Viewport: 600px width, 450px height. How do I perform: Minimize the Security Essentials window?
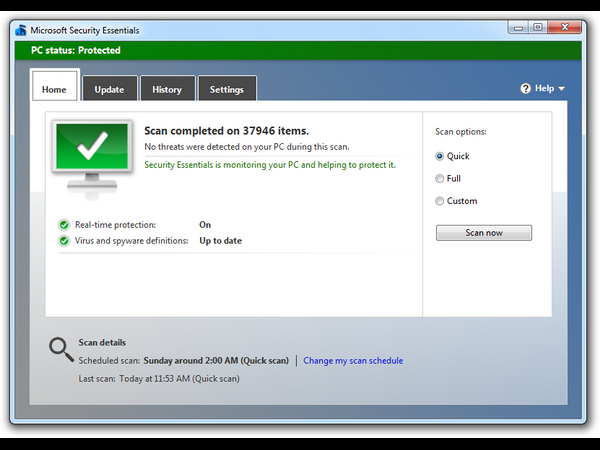point(518,28)
